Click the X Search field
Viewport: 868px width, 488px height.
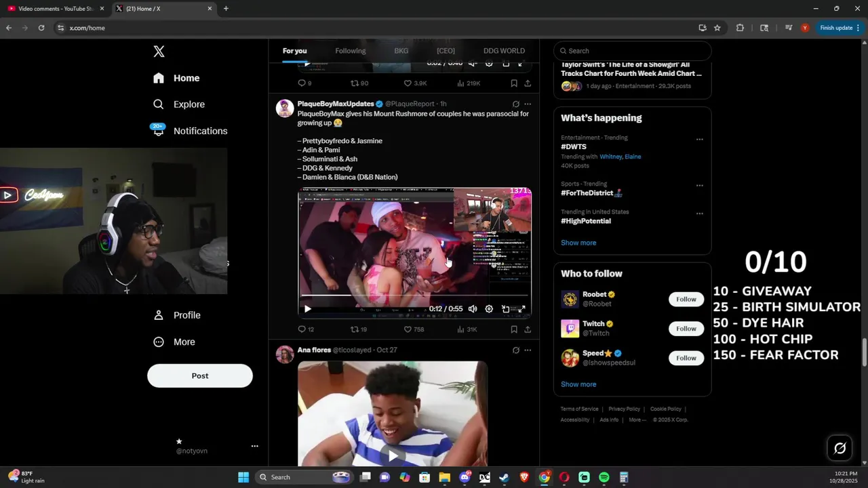tap(632, 51)
